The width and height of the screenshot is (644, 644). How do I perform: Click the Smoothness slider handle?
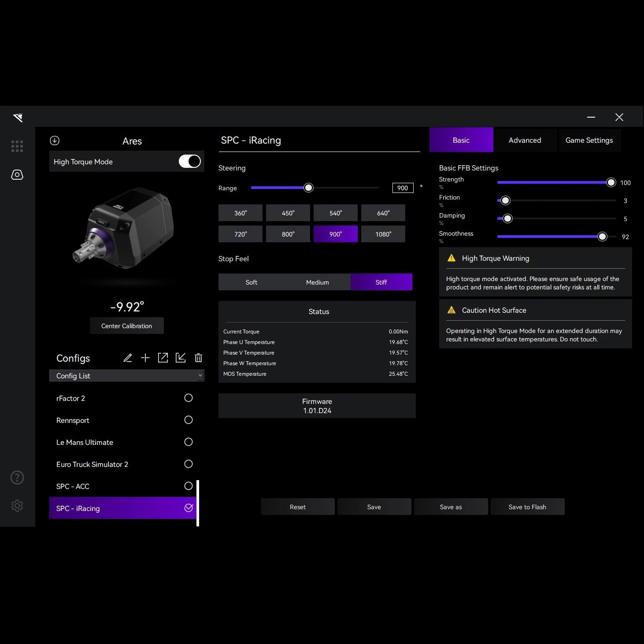[x=602, y=237]
